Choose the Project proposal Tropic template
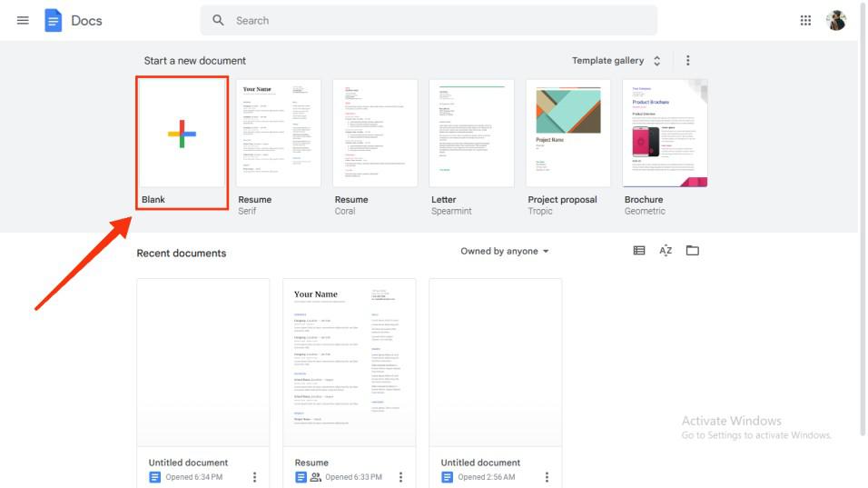The height and width of the screenshot is (488, 868). 568,134
